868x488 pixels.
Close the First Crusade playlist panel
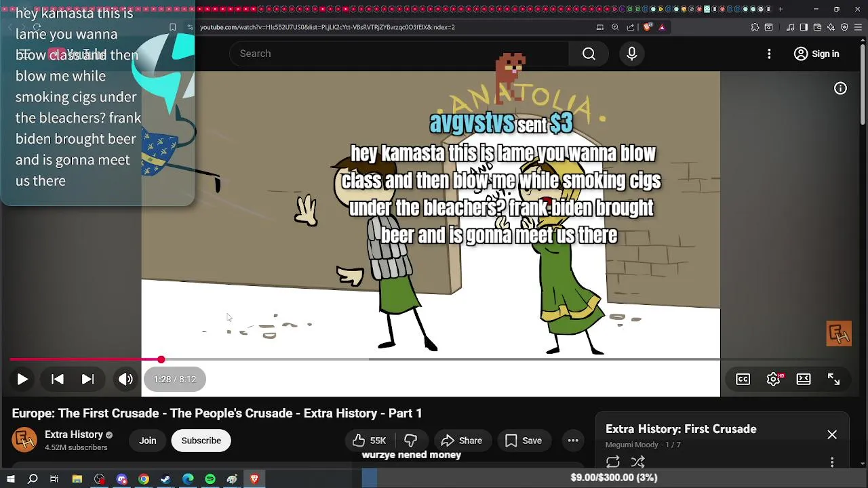pyautogui.click(x=832, y=434)
